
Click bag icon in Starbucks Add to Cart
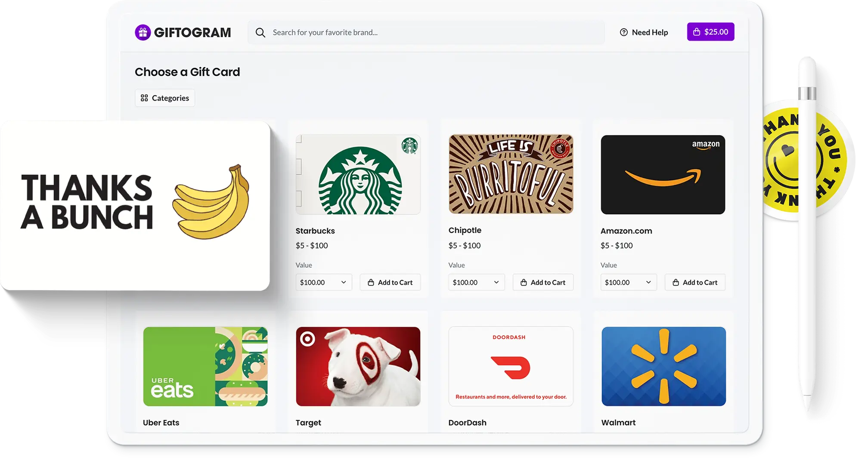click(x=371, y=282)
